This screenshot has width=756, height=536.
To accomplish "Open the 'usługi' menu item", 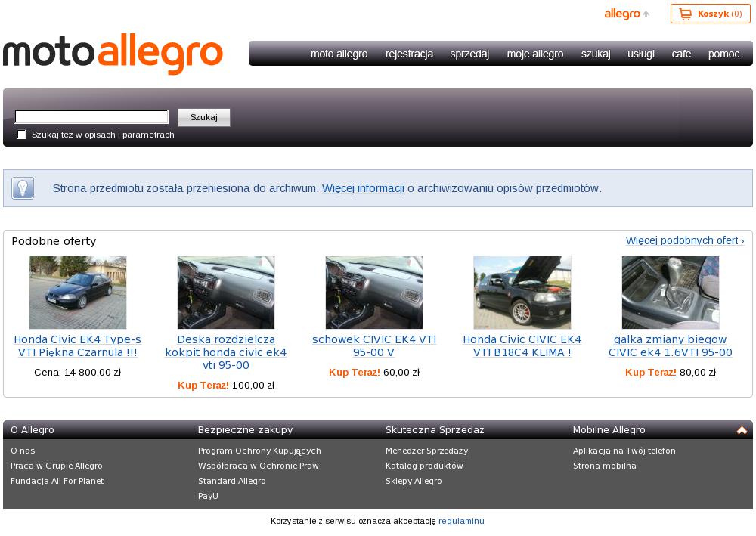I will (x=641, y=54).
